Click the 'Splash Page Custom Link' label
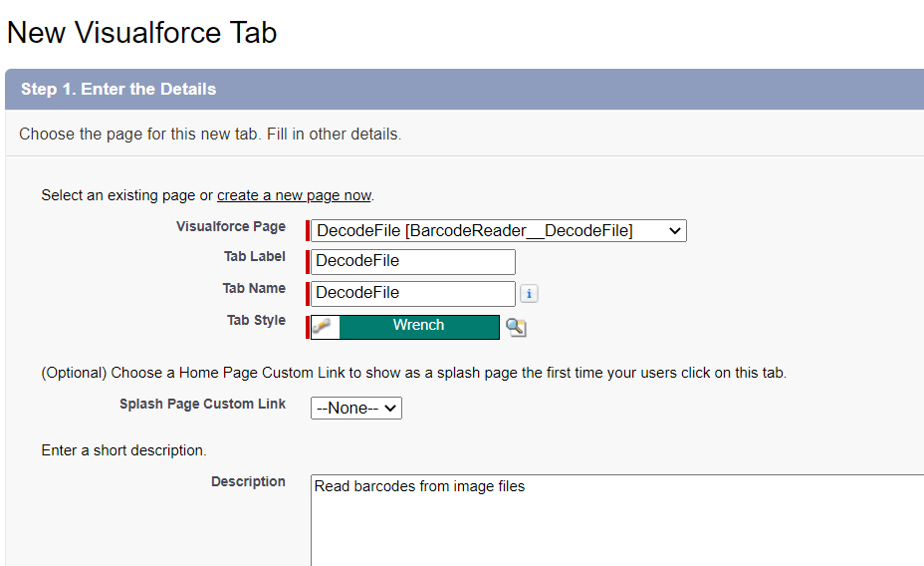 coord(202,404)
